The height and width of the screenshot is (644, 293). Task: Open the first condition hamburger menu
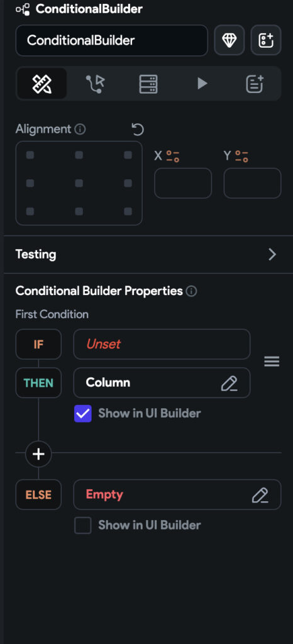(x=272, y=362)
